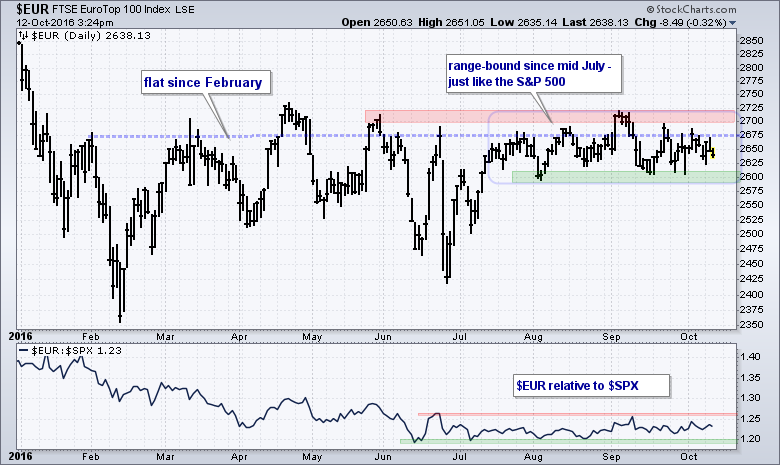Click the May label on the ratio panel time axis

coord(312,457)
